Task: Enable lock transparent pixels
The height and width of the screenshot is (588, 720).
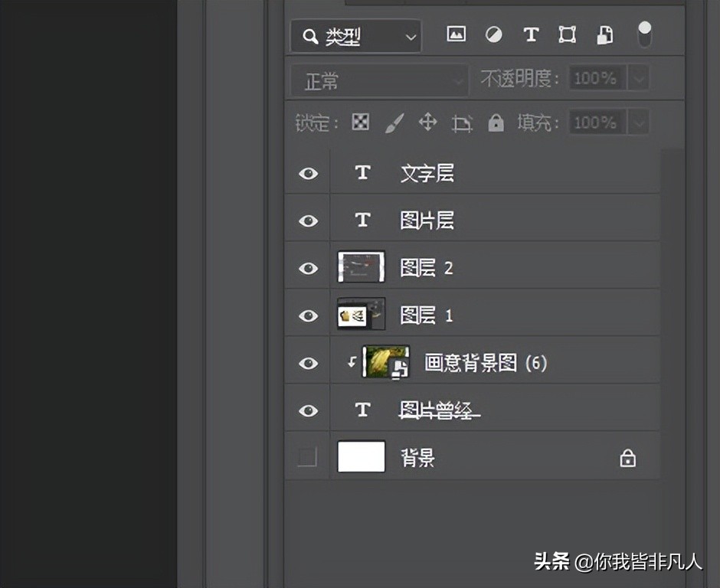Action: (360, 122)
